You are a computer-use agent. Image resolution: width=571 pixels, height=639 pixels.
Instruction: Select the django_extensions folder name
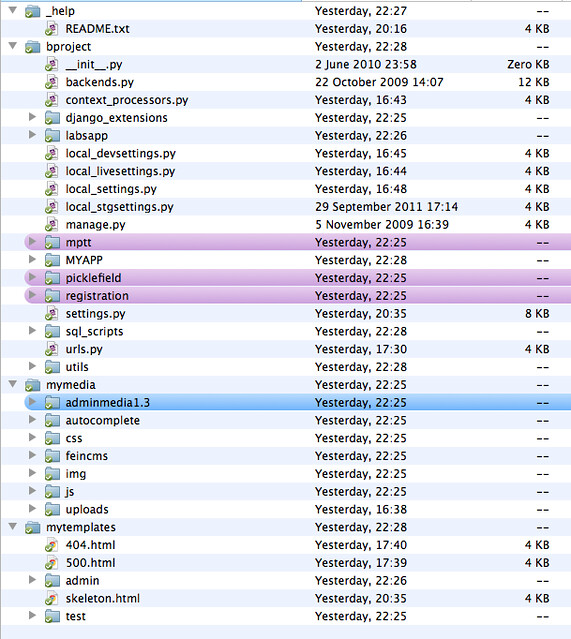(x=117, y=118)
